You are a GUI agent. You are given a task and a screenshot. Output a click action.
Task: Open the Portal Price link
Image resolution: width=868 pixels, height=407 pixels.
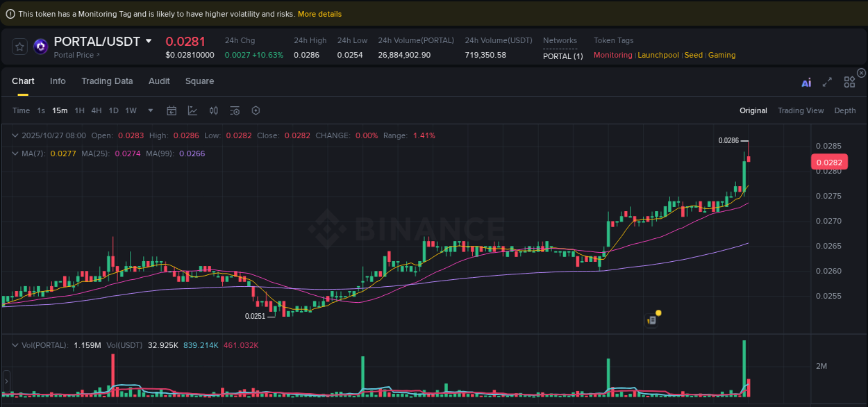pos(75,55)
